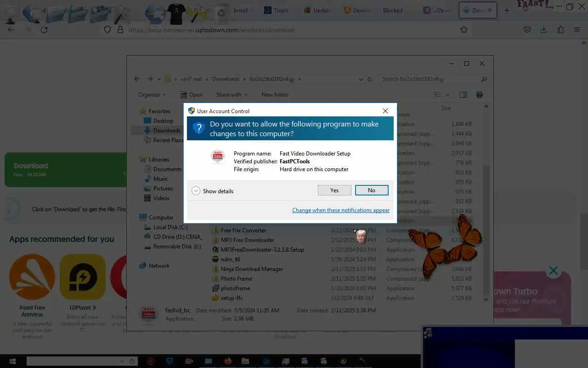Click the Windows Start button
This screenshot has height=368, width=588.
(x=12, y=361)
